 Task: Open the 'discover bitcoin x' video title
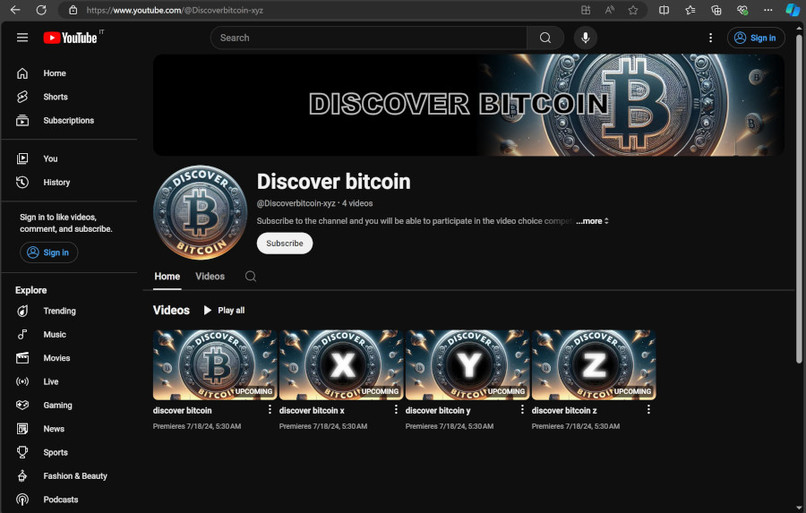[312, 410]
